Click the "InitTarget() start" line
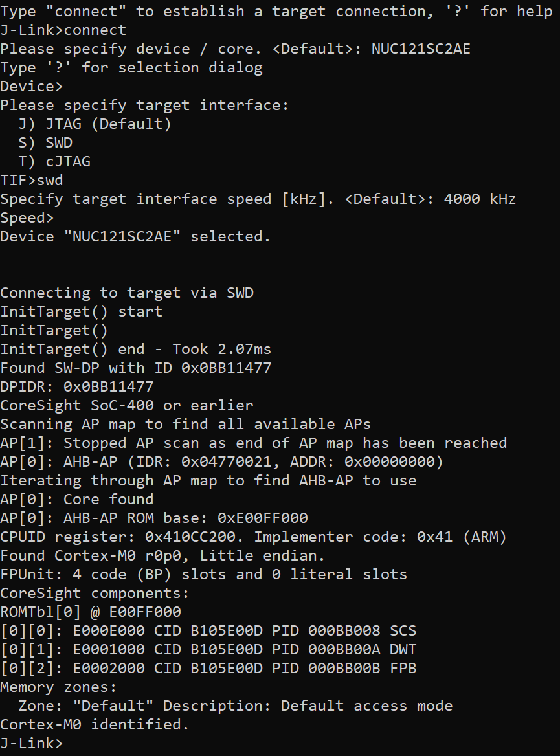The image size is (560, 756). 82,311
